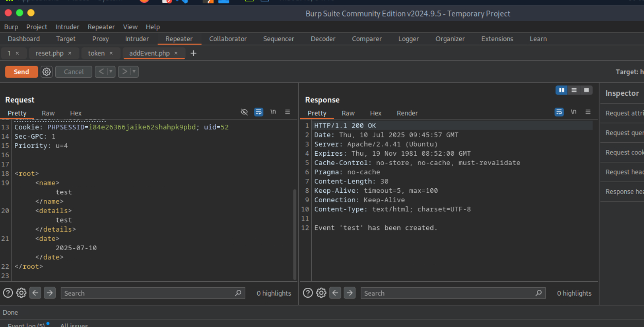Screen dimensions: 644x327
Task: Open the Request panel hamburger options menu
Action: coord(288,112)
